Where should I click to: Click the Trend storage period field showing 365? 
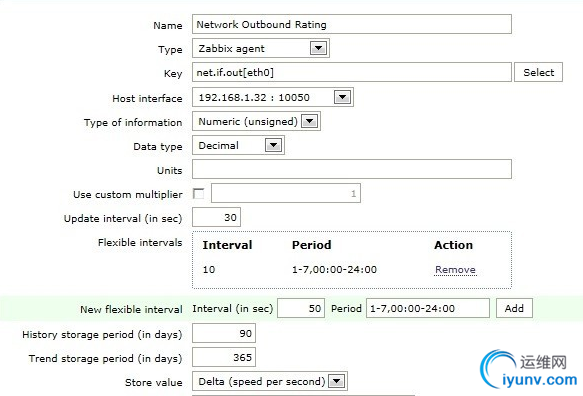pyautogui.click(x=224, y=357)
